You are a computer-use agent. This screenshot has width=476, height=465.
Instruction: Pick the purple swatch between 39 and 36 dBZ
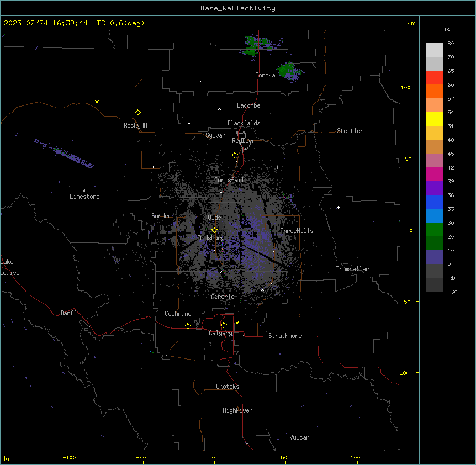point(434,188)
